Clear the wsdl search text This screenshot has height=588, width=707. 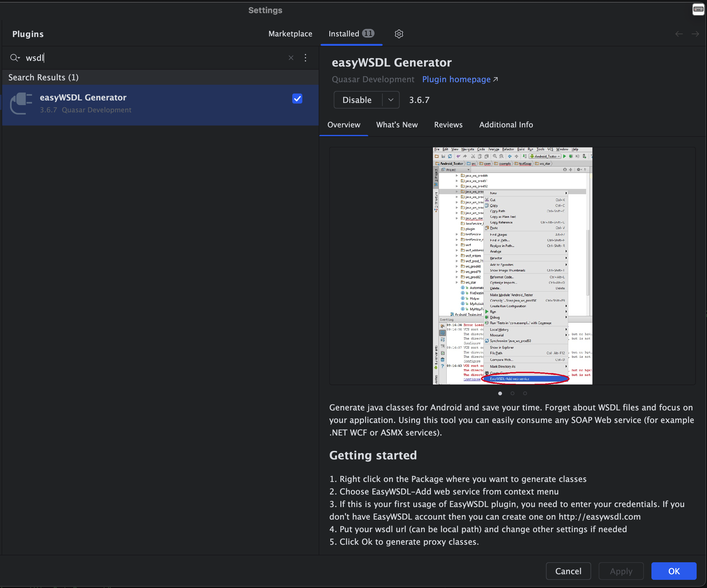(x=291, y=58)
